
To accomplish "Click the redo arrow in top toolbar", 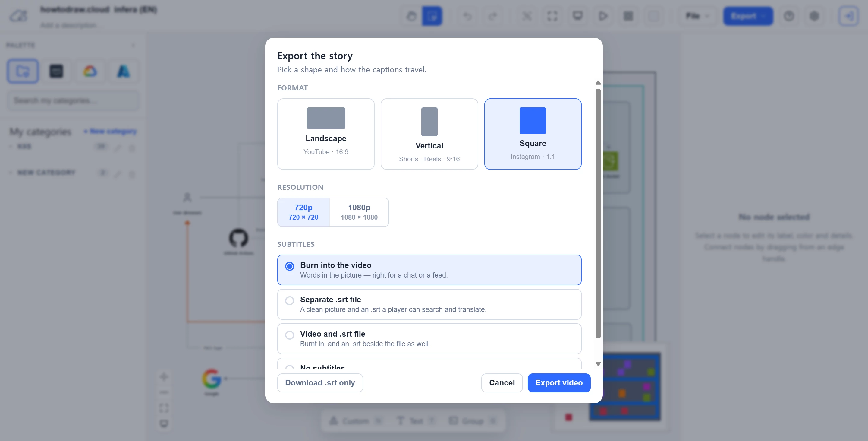I will 493,16.
